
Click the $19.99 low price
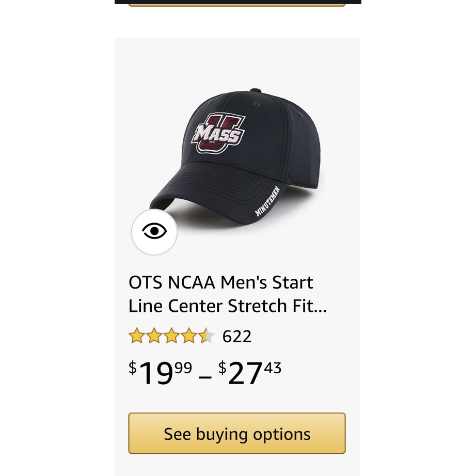161,373
